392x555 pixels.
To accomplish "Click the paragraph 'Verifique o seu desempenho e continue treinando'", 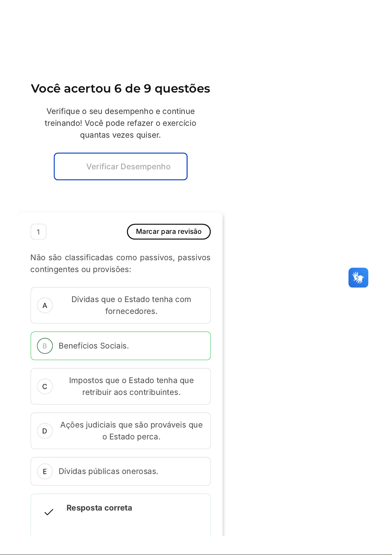I will (x=120, y=123).
